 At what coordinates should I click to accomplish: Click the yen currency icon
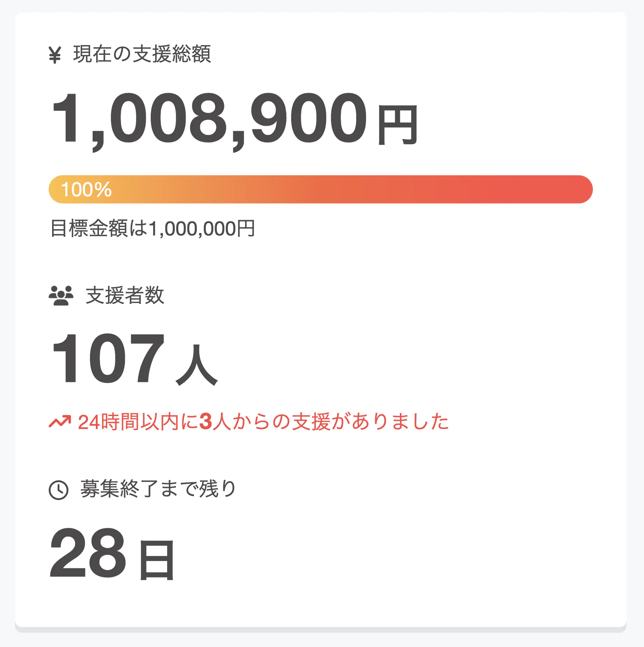click(55, 55)
